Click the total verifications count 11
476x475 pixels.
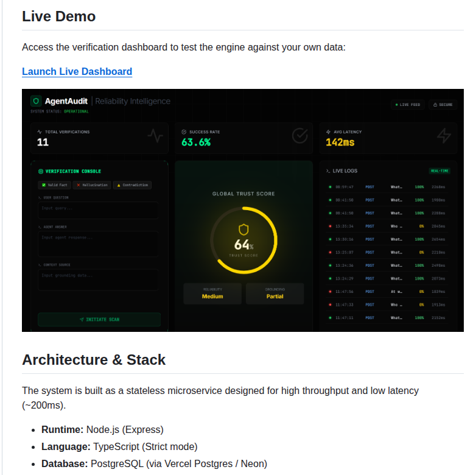coord(43,142)
